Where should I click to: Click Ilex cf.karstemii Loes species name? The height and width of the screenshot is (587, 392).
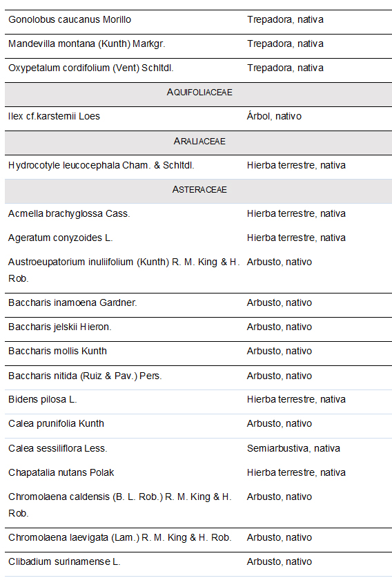click(x=55, y=117)
